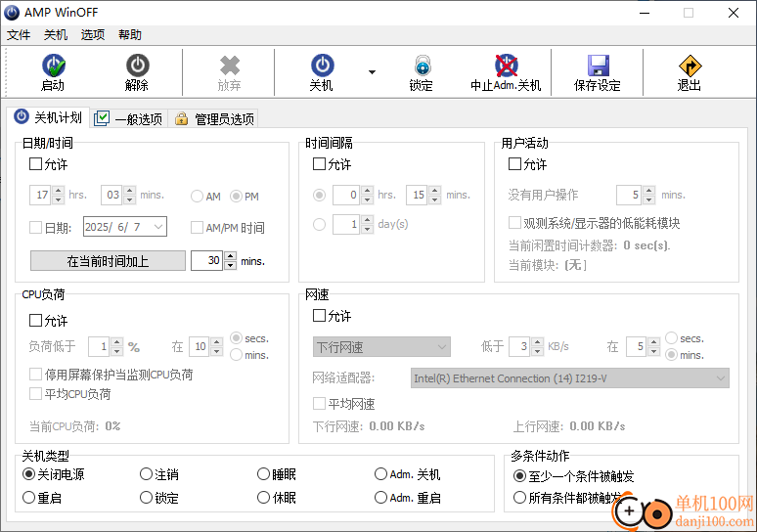Toggle the 日期 checkbox
Image resolution: width=757 pixels, height=532 pixels.
point(36,228)
